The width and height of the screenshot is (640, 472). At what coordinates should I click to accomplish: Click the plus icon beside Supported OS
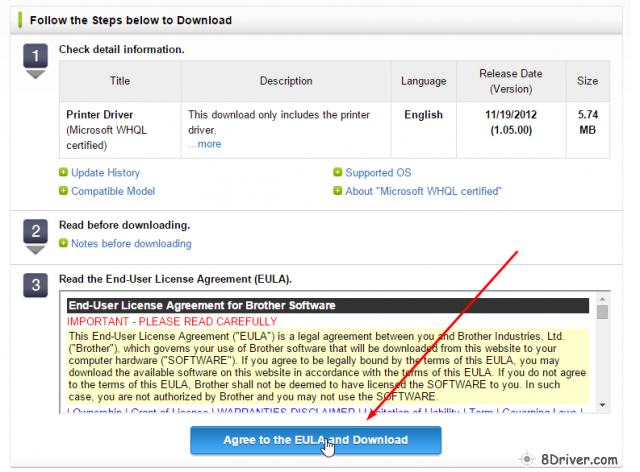[338, 172]
